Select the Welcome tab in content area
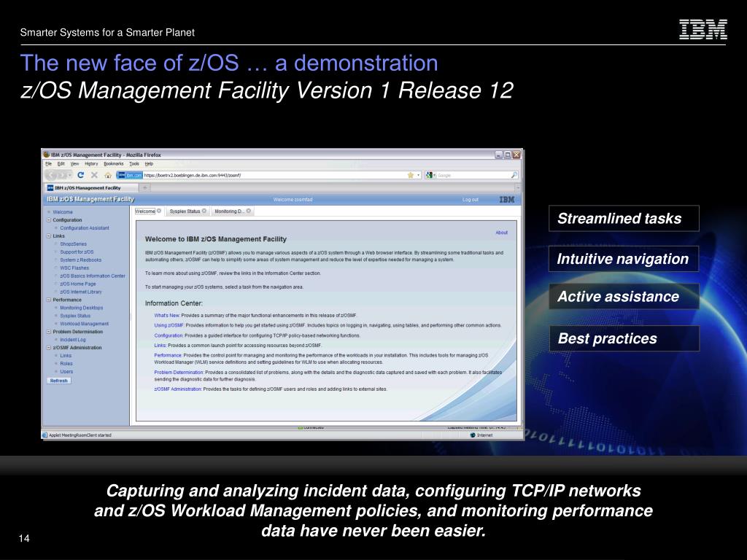The width and height of the screenshot is (747, 560). click(145, 211)
